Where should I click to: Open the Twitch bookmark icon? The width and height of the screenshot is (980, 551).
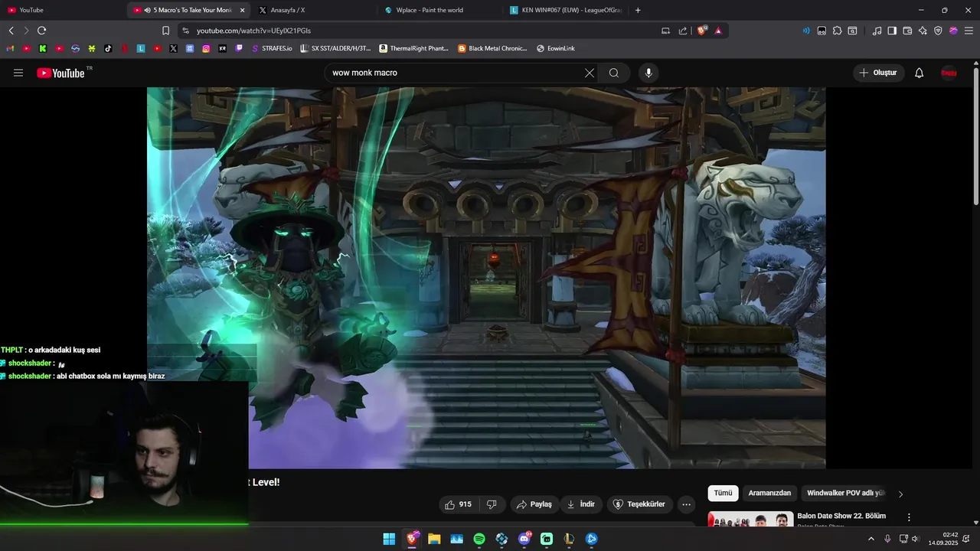(239, 48)
